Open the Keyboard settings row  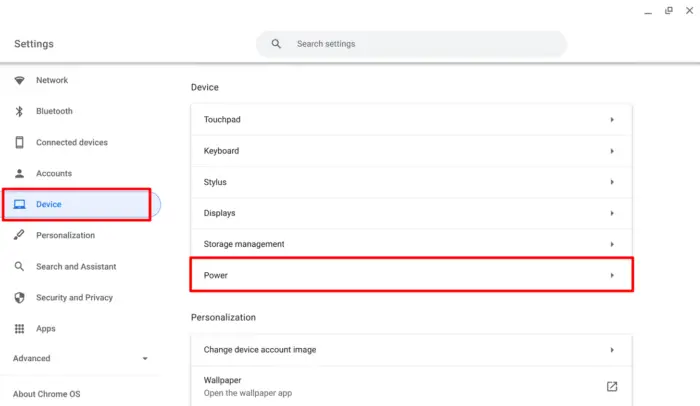click(x=411, y=151)
